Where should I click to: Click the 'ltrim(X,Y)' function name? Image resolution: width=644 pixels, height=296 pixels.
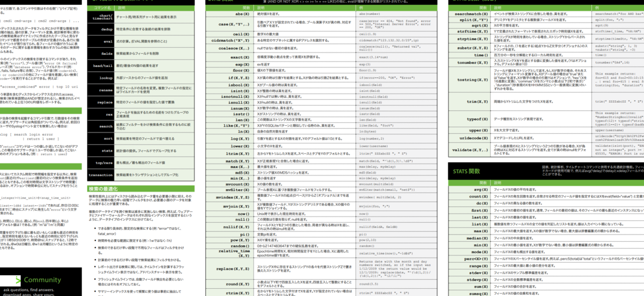coord(237,153)
